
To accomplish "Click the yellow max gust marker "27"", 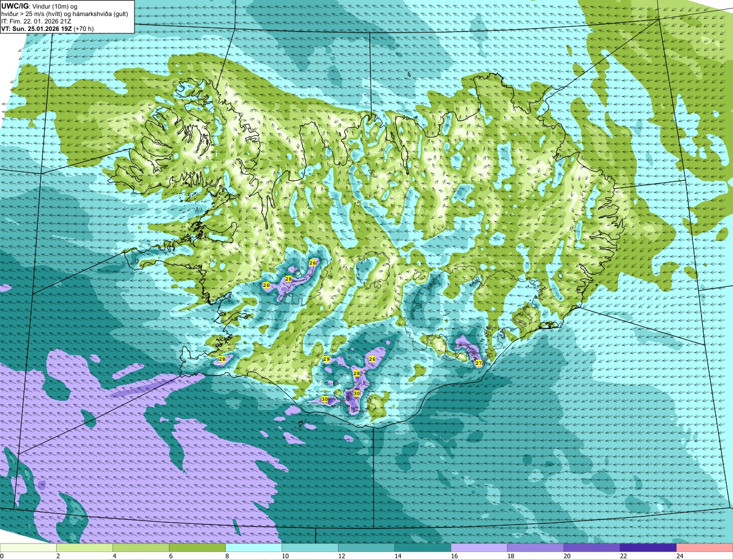I will [x=479, y=363].
